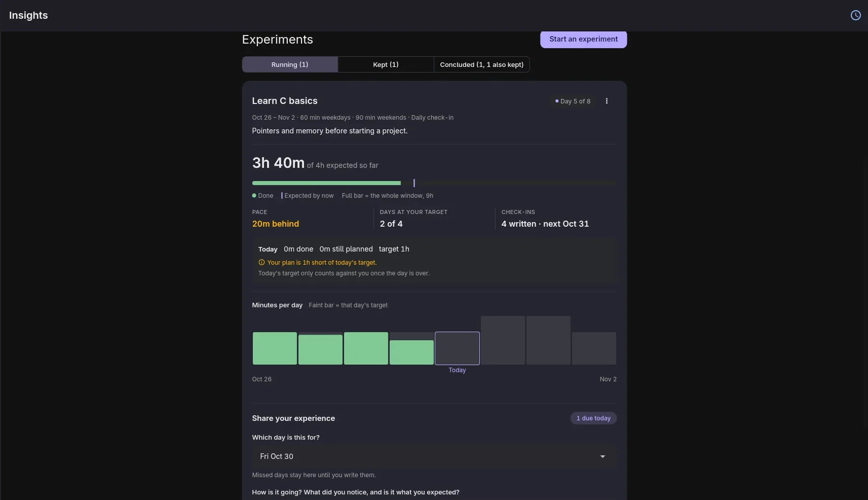Screen dimensions: 868x500
Task: Click the 'Experiments' section heading
Action: point(278,40)
